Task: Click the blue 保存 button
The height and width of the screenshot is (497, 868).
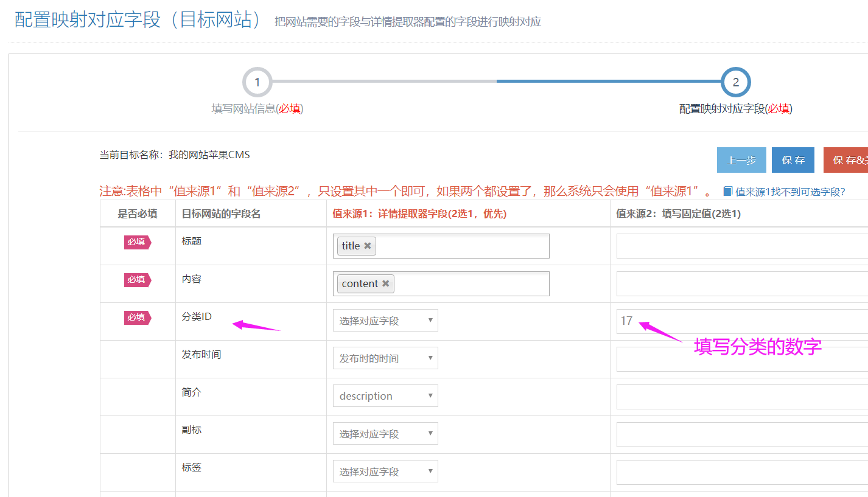Action: tap(793, 160)
